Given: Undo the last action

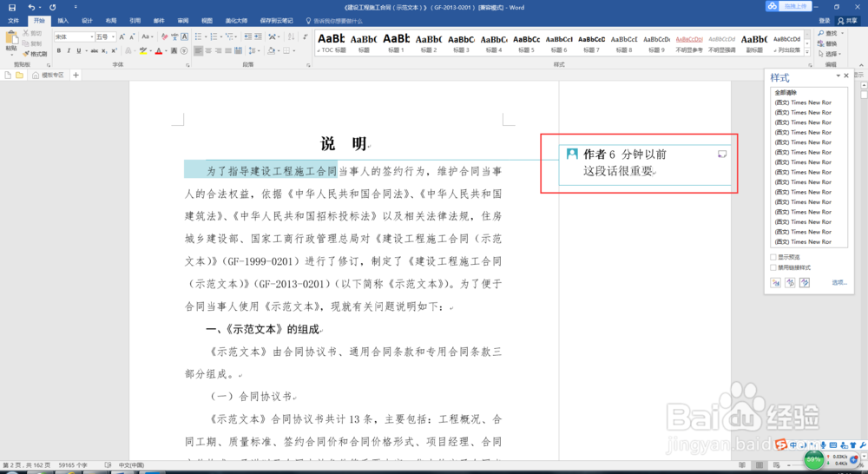Looking at the screenshot, I should coord(31,7).
